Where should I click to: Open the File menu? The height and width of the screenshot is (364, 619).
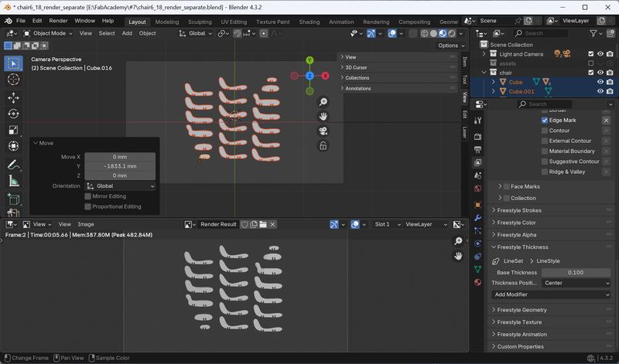coord(21,21)
